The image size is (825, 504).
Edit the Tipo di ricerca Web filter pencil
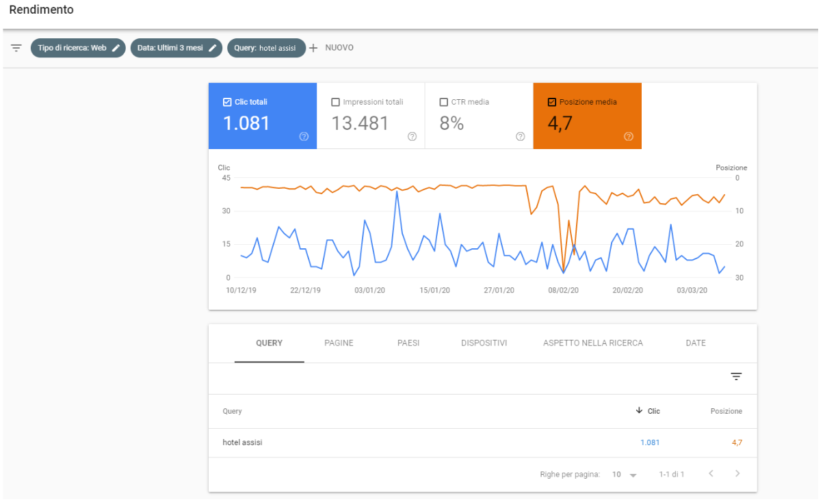(x=116, y=48)
